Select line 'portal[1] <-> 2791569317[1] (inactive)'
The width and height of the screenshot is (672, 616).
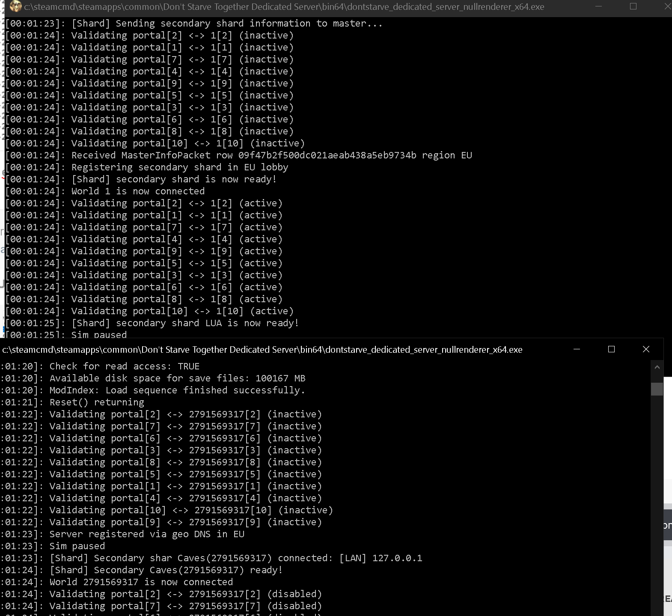coord(161,486)
